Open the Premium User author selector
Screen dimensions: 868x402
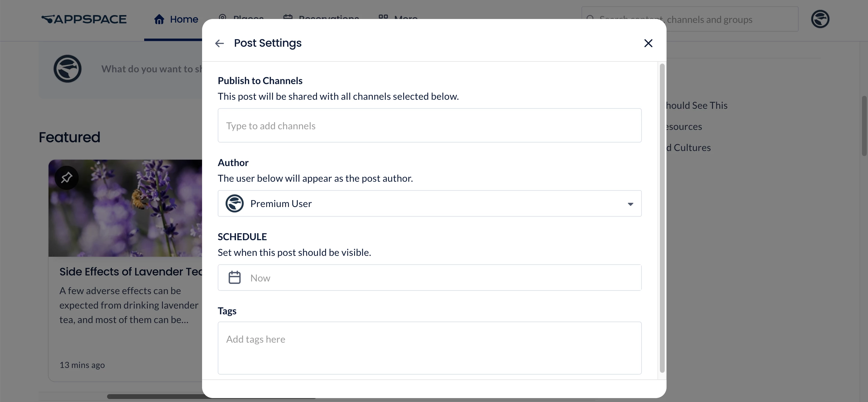tap(429, 203)
